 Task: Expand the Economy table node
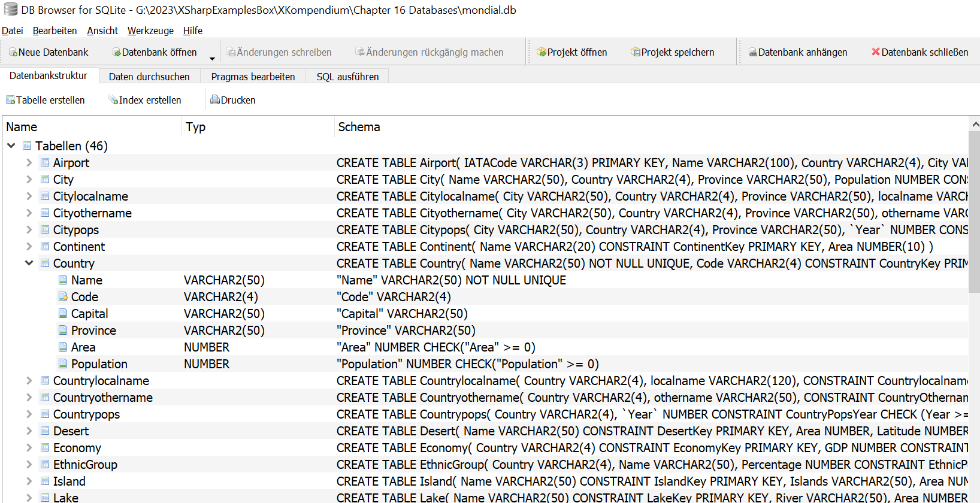click(x=29, y=448)
